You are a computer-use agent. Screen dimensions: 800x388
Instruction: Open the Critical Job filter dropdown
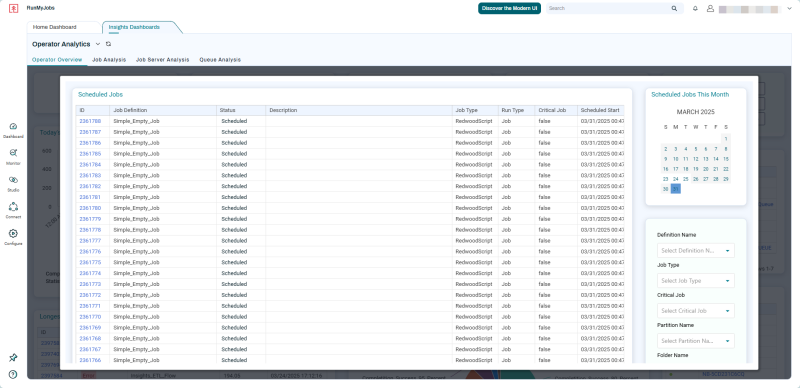click(696, 310)
